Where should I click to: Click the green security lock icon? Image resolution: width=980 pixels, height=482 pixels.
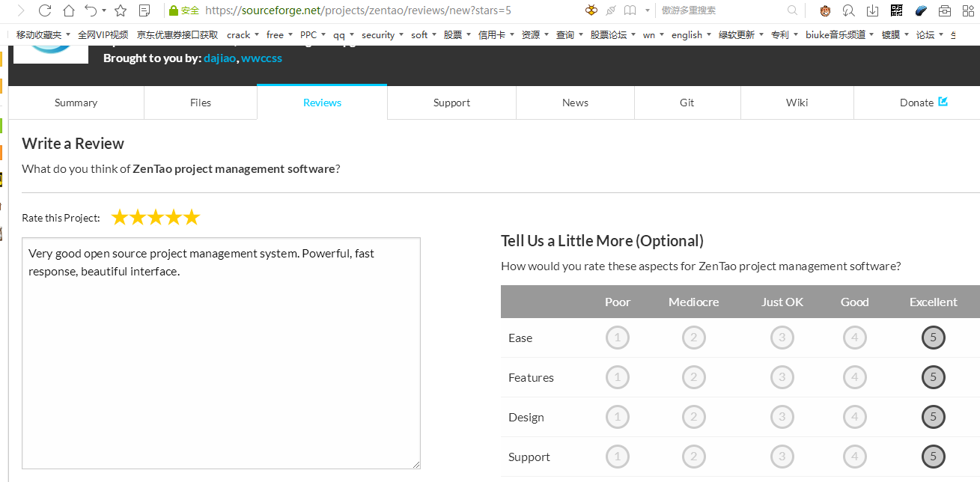[x=173, y=10]
